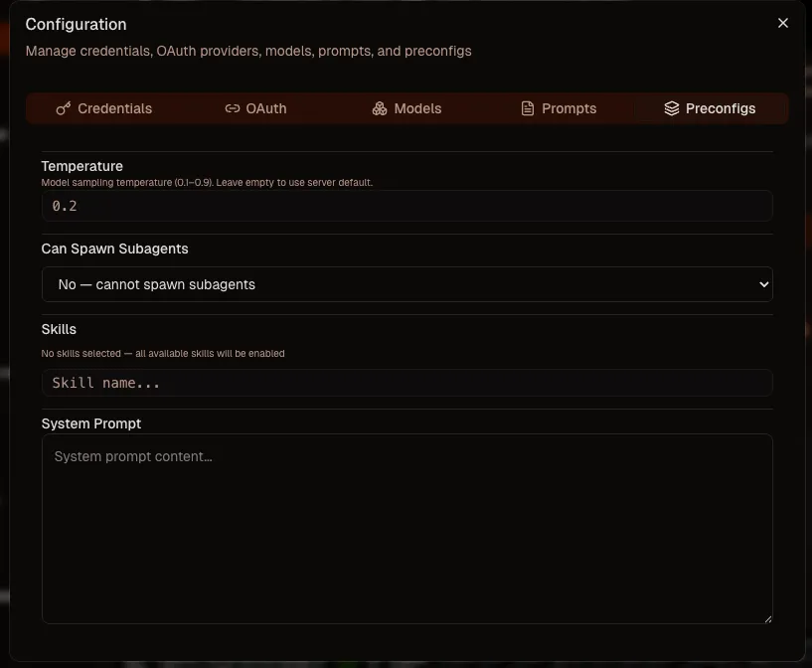This screenshot has height=668, width=812.
Task: Click 'Manage credentials, OAuth providers' subtitle
Action: [x=248, y=51]
